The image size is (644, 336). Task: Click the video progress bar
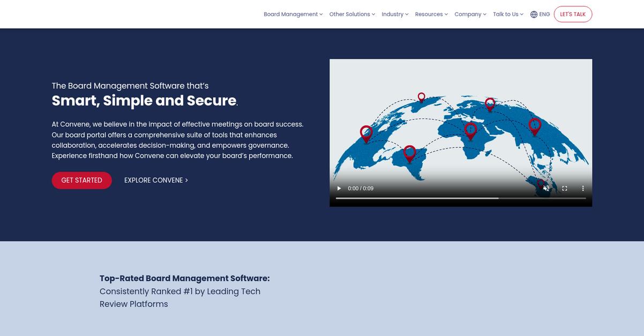tap(461, 198)
